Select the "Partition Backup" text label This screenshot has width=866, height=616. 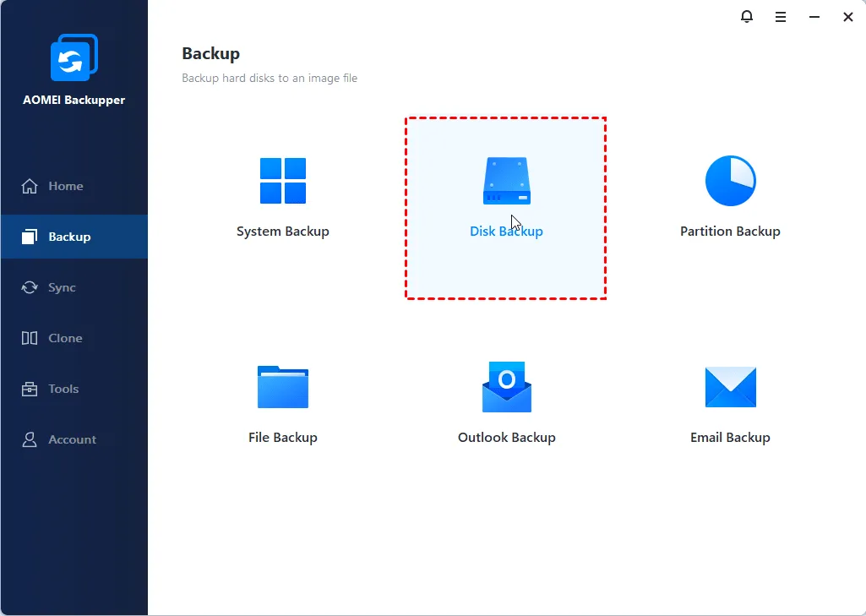pyautogui.click(x=730, y=232)
